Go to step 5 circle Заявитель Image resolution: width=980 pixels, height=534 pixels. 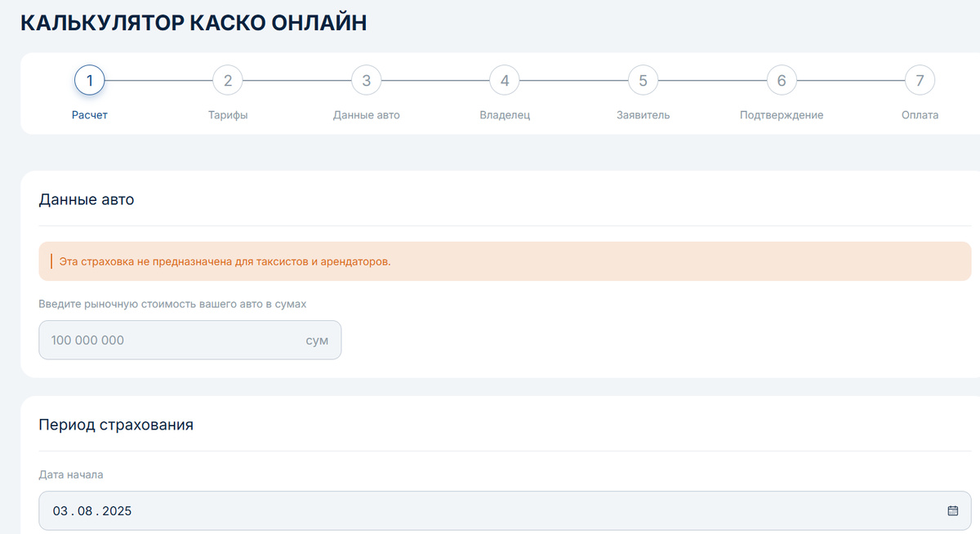643,81
